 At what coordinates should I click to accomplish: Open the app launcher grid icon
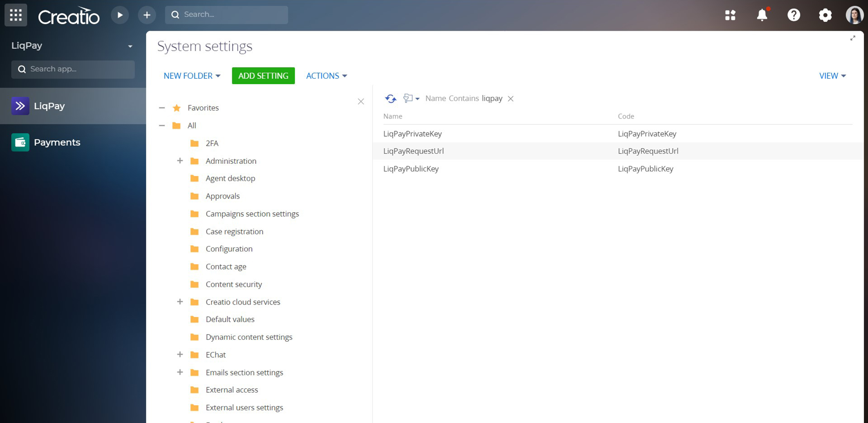pyautogui.click(x=16, y=15)
